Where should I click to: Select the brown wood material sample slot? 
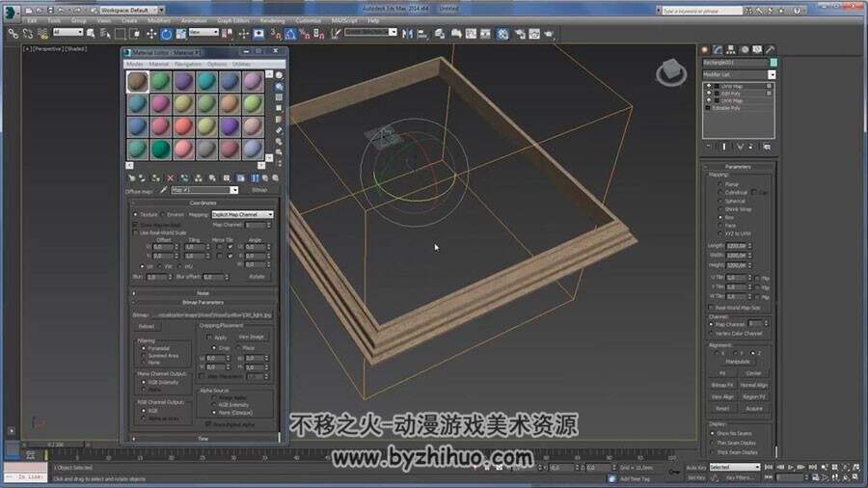[137, 81]
